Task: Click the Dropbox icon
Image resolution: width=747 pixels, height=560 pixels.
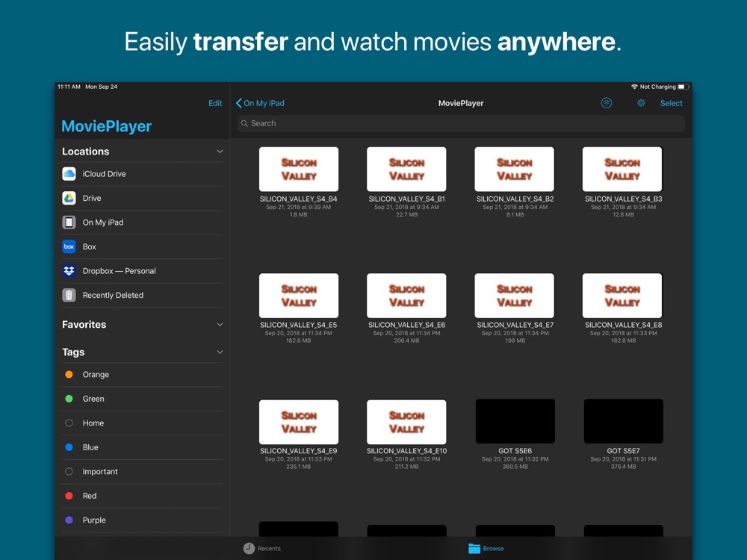Action: click(x=69, y=271)
